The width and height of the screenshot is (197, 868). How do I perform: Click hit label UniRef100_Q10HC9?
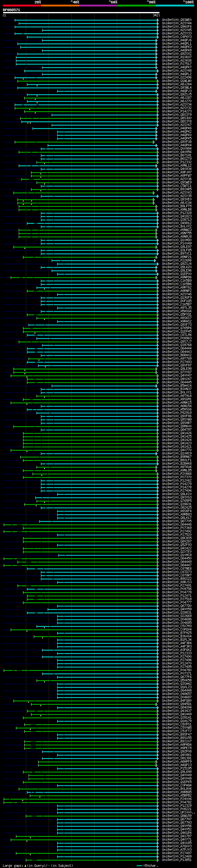pos(177,454)
